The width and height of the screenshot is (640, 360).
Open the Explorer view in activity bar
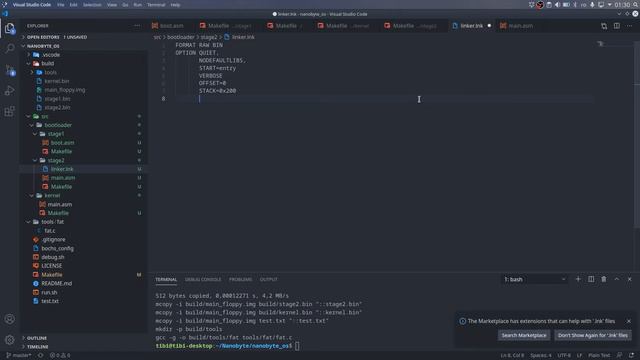[x=9, y=28]
